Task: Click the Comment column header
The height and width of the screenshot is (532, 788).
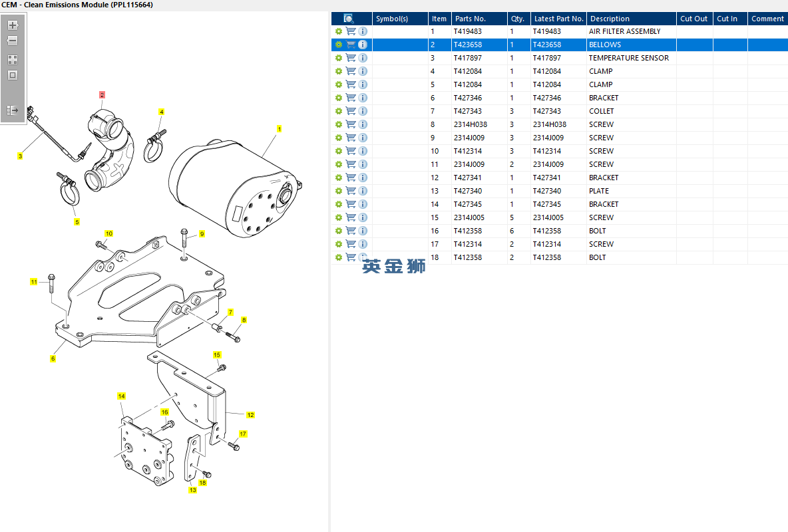Action: tap(767, 19)
